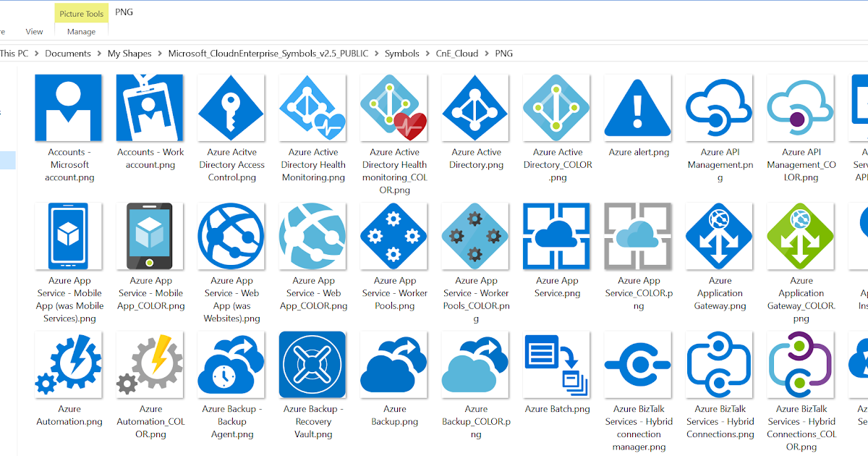Click the 'Accounts - Work account.png' file name
This screenshot has height=456, width=868.
click(150, 159)
